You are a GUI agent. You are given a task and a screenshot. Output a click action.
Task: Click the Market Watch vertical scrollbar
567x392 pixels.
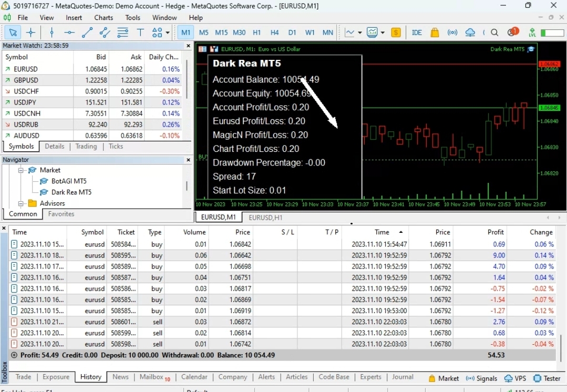[187, 80]
